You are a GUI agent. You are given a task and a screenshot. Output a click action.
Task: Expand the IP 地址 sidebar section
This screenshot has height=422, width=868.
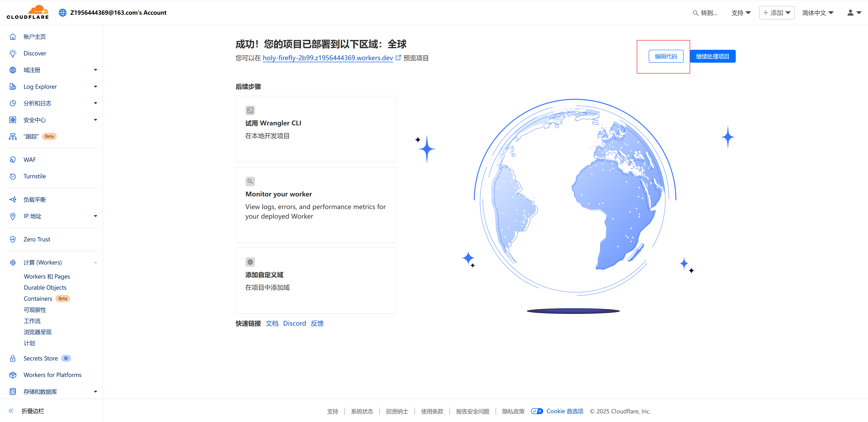coord(95,216)
